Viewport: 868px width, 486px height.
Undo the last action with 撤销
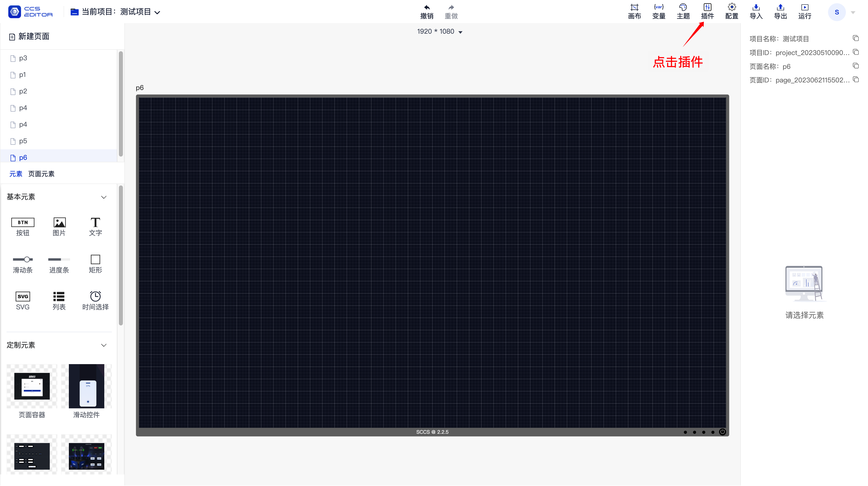coord(427,12)
